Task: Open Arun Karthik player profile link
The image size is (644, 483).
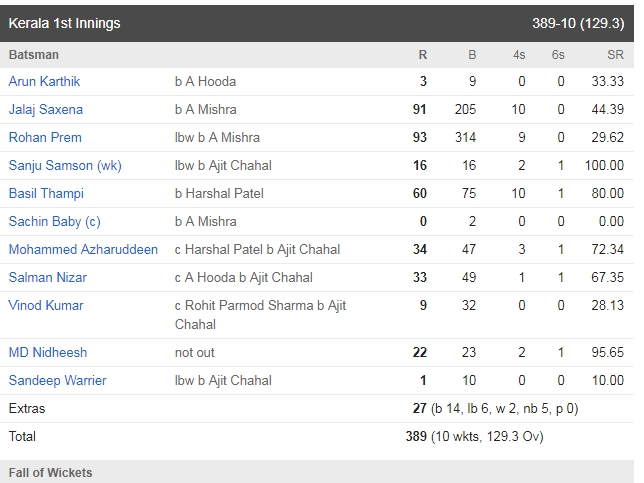Action: click(x=44, y=81)
